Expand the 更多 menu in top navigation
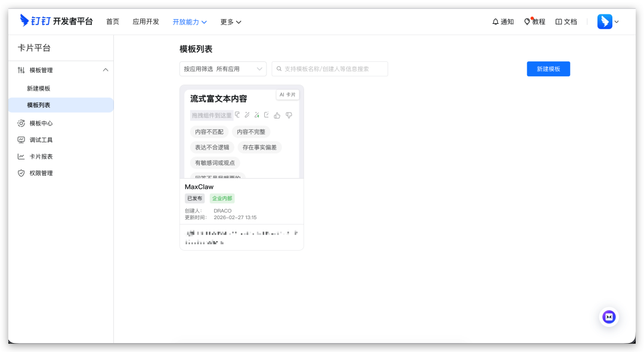 pos(230,21)
